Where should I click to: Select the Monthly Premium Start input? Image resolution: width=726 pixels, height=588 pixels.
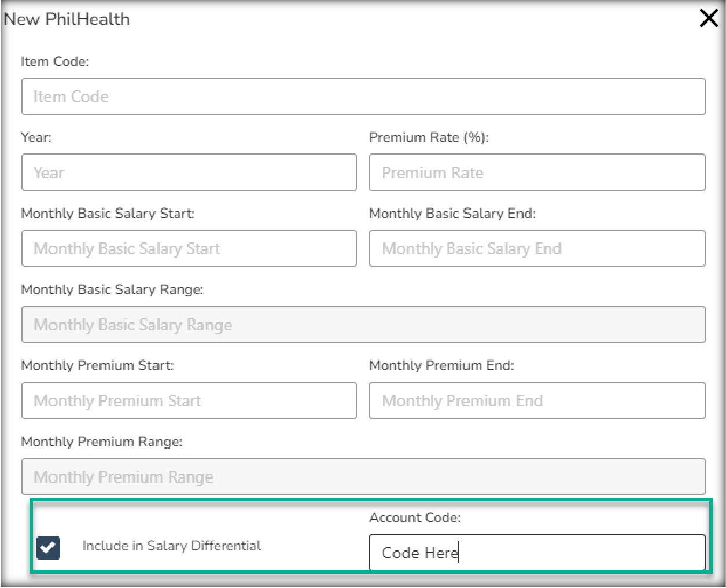point(189,400)
